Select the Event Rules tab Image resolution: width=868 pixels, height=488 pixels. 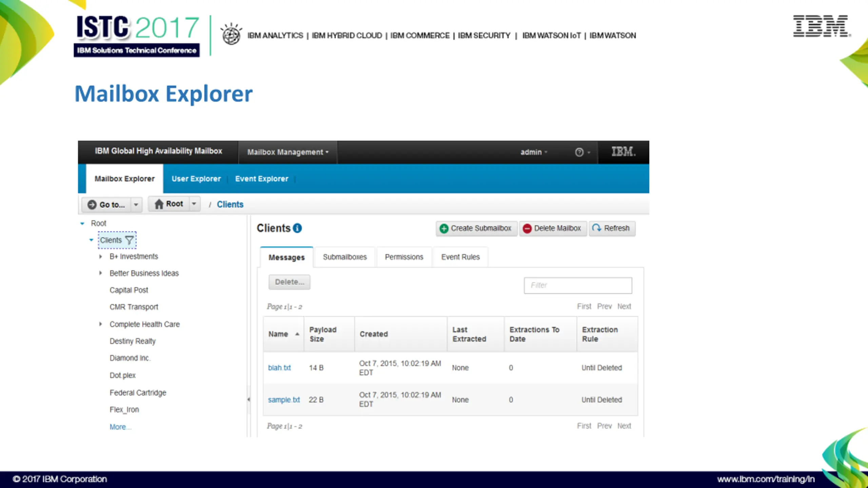(x=460, y=257)
